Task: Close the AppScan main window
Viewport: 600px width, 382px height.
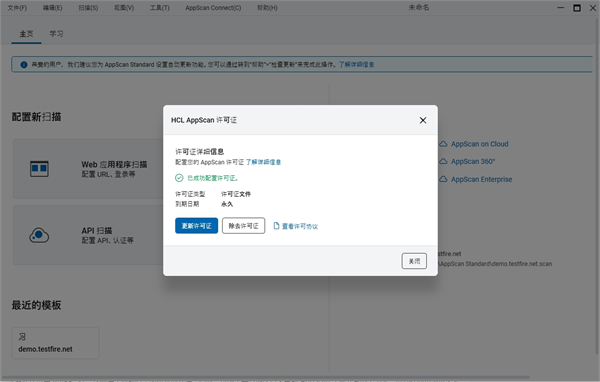Action: (593, 8)
